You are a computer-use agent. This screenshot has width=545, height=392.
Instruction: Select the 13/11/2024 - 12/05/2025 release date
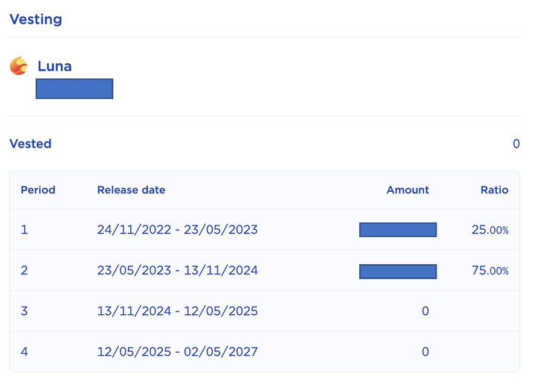click(177, 311)
